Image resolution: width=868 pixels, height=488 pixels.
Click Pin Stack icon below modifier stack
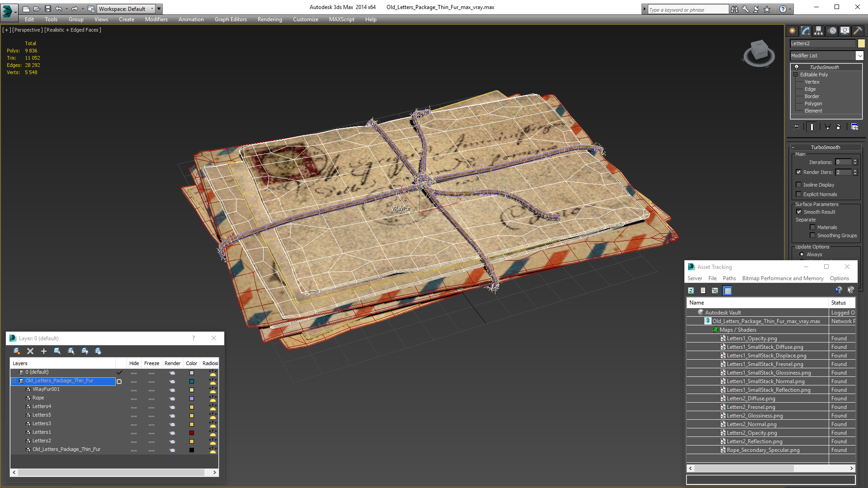796,127
